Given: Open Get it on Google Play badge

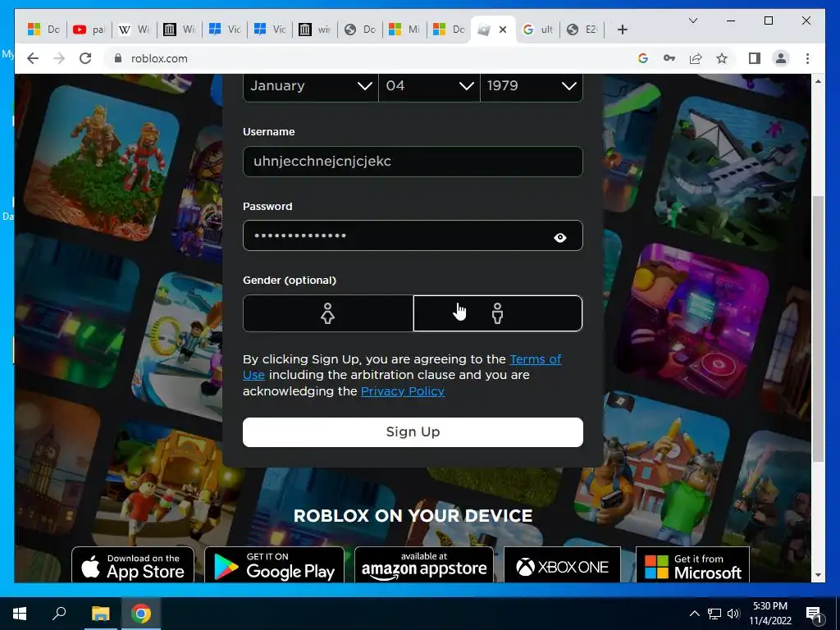Looking at the screenshot, I should tap(274, 565).
